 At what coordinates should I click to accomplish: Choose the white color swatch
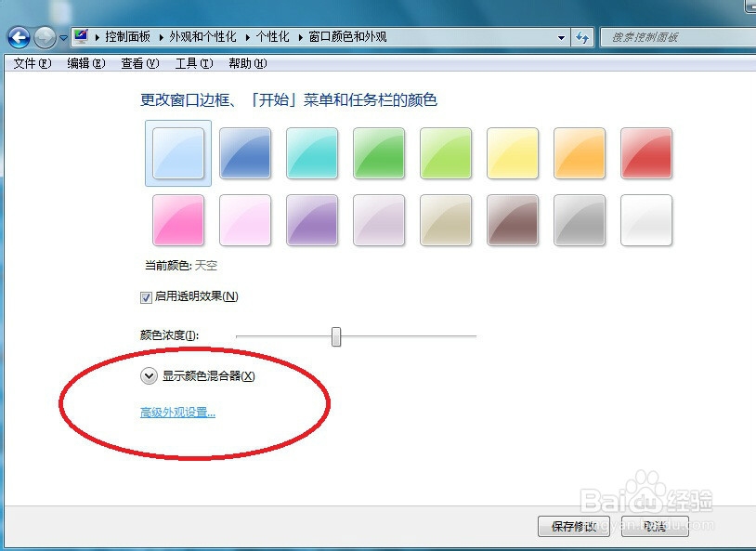coord(646,220)
